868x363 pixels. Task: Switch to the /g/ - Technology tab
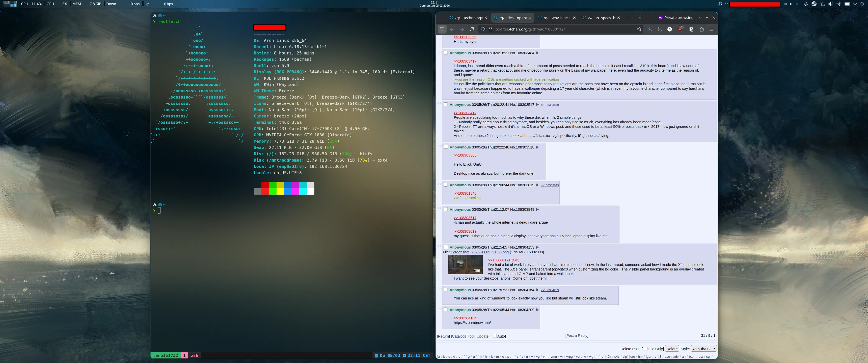(x=469, y=18)
